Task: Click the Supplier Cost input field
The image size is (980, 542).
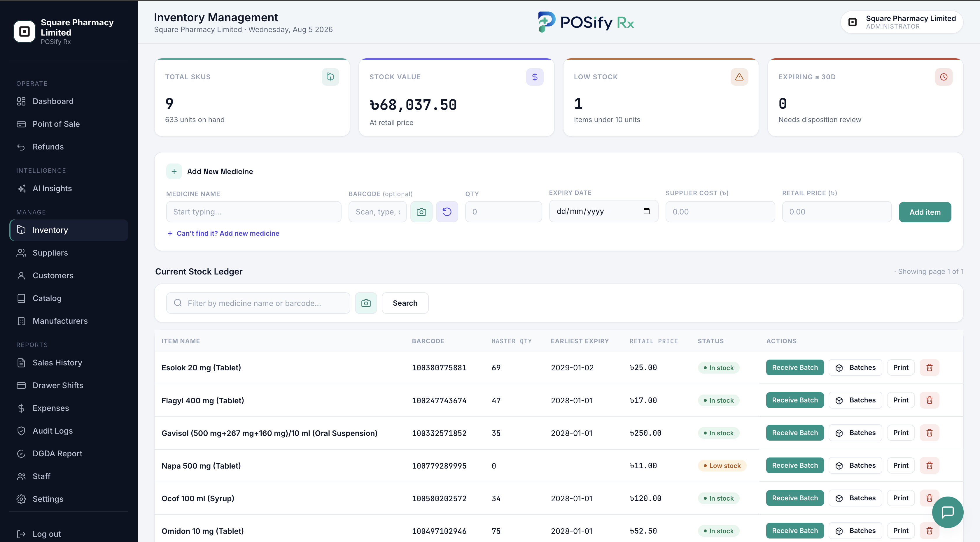Action: pyautogui.click(x=720, y=212)
